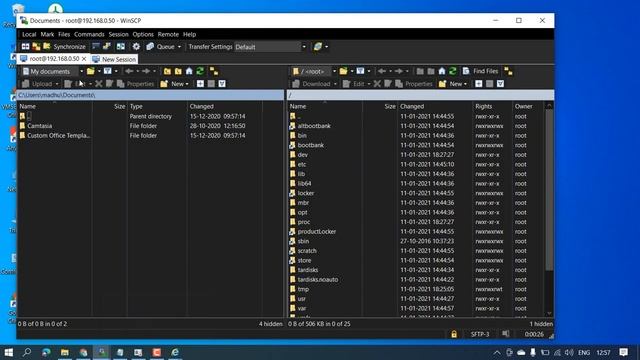Click remote panel filter icon

tap(360, 71)
